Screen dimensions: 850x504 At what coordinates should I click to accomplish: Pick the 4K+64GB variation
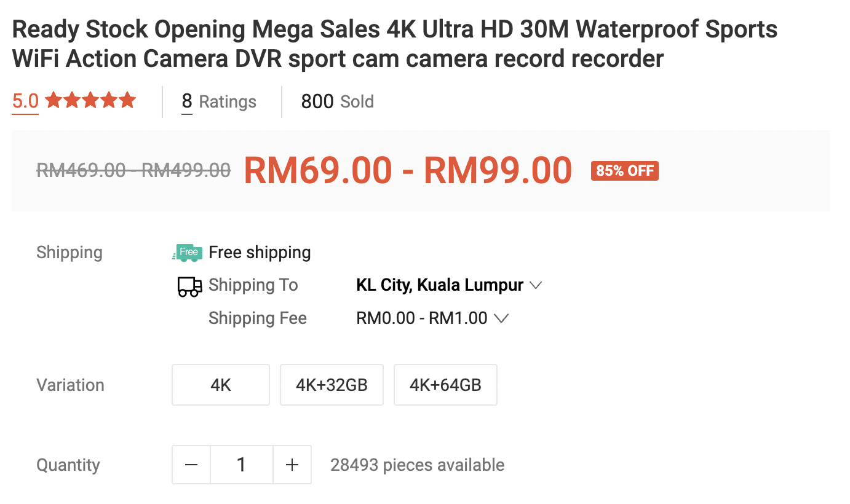click(x=445, y=385)
